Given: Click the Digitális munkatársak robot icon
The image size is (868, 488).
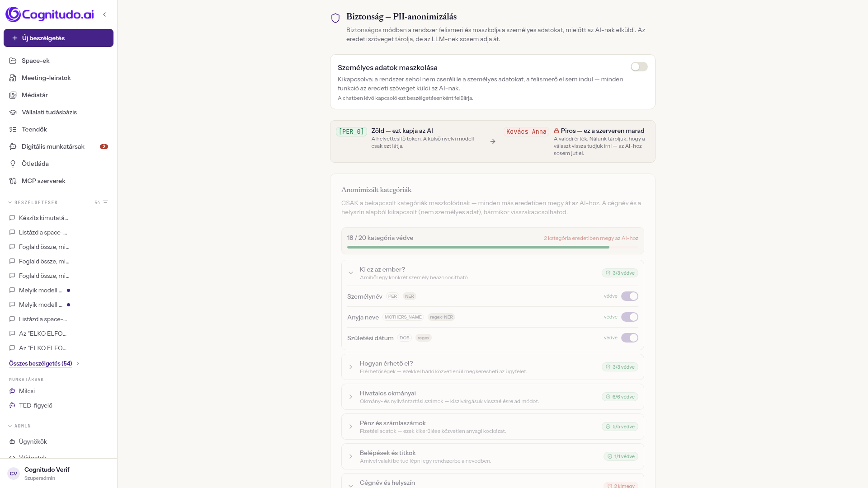Looking at the screenshot, I should click(x=13, y=146).
